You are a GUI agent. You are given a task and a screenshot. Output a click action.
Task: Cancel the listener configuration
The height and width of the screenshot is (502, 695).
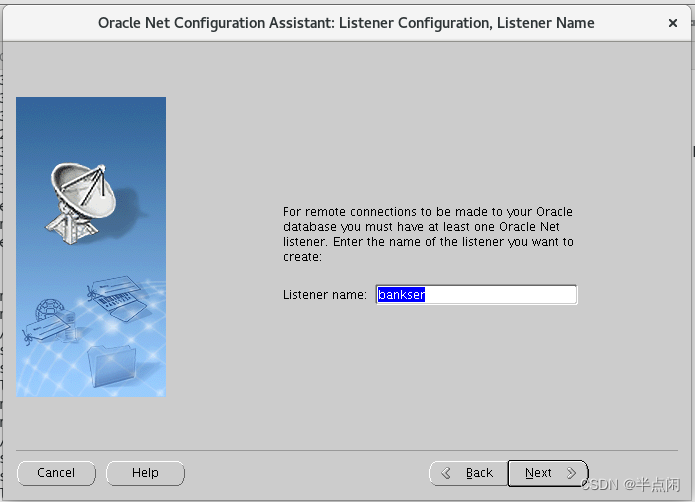point(56,473)
